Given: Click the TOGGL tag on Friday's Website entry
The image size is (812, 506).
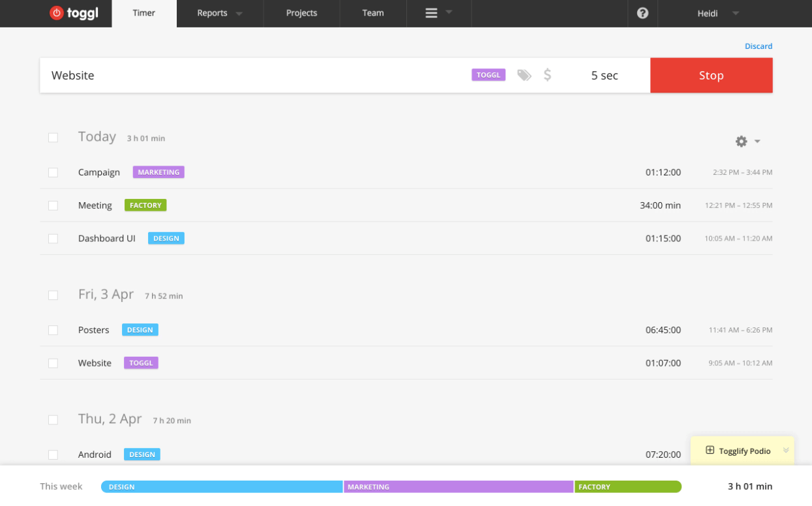Looking at the screenshot, I should (x=141, y=363).
